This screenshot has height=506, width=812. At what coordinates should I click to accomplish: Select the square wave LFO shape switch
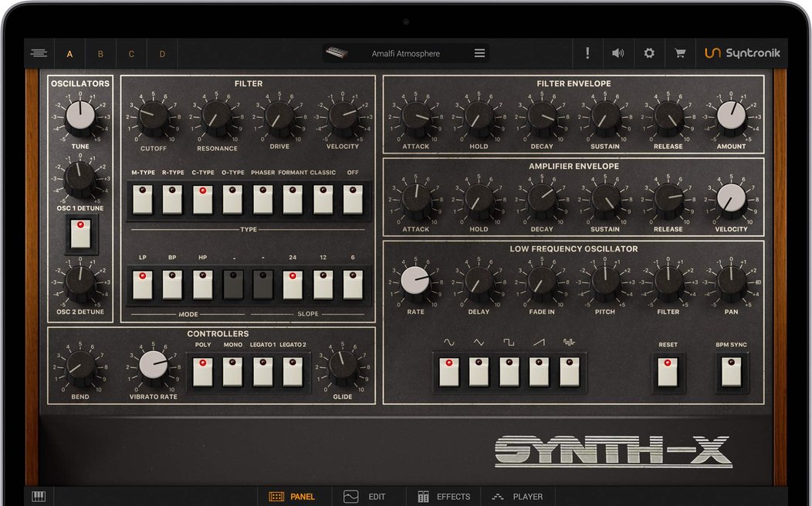pyautogui.click(x=509, y=371)
